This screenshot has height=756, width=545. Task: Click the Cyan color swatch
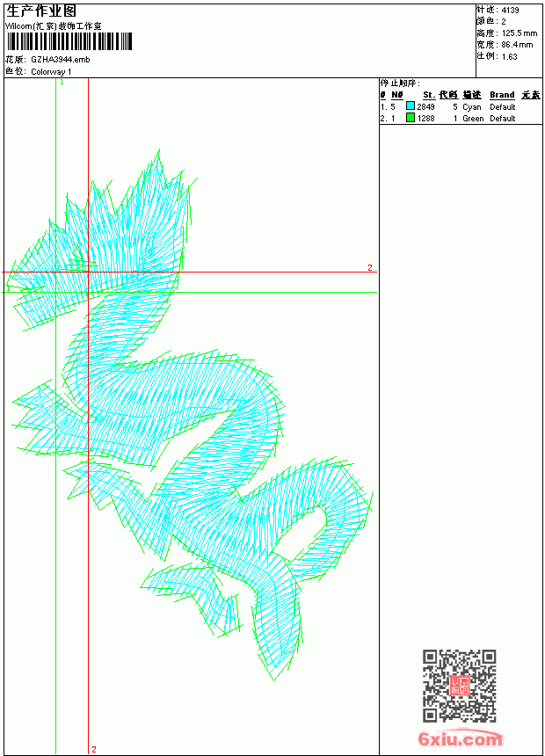411,106
